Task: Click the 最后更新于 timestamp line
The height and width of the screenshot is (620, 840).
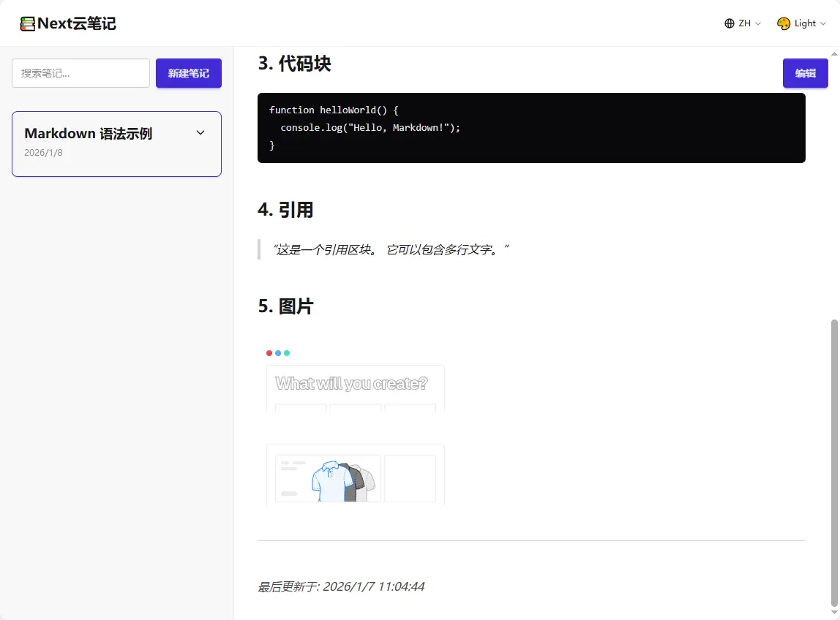Action: tap(341, 586)
